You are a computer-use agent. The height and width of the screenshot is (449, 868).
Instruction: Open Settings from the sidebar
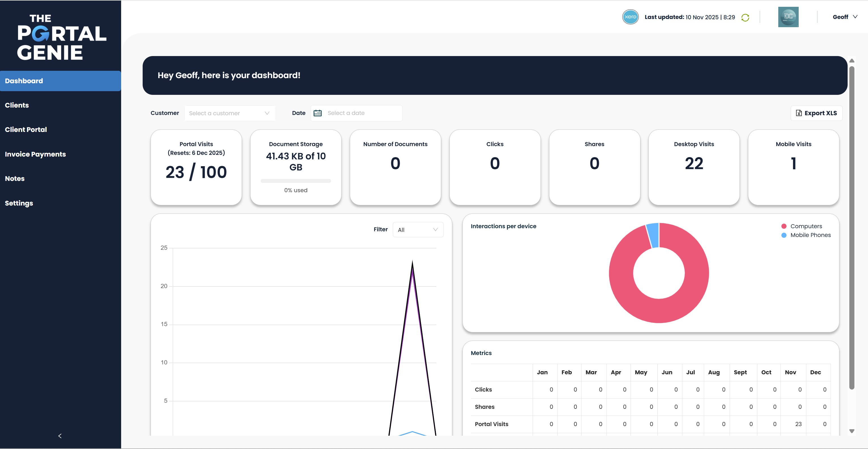pyautogui.click(x=19, y=203)
